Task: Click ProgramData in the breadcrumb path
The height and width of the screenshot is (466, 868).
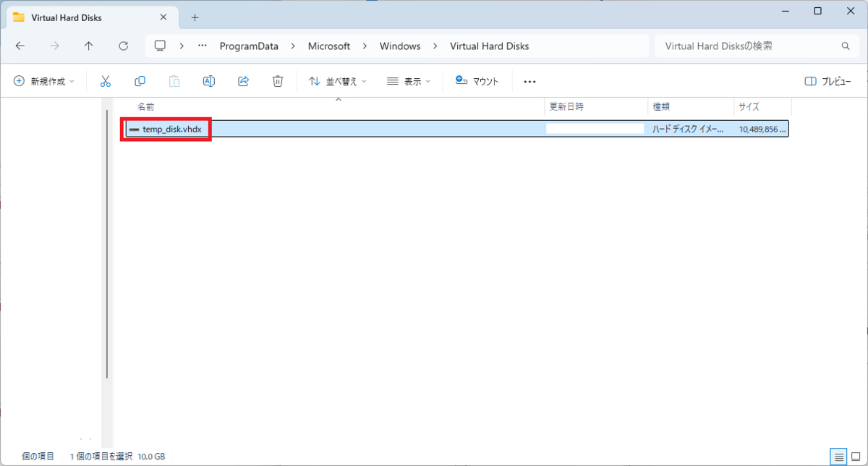Action: coord(249,46)
